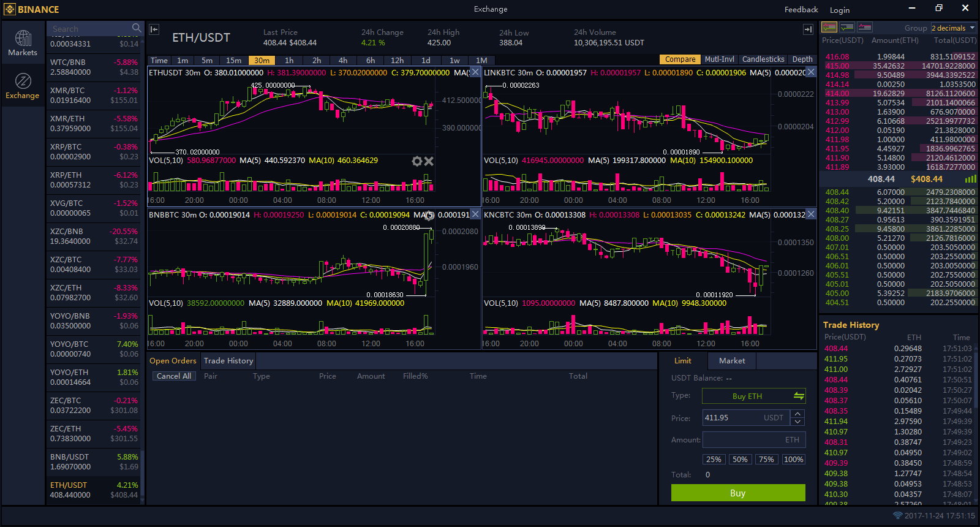Screen dimensions: 980x527
Task: Switch to Candlesticks chart mode
Action: click(763, 59)
